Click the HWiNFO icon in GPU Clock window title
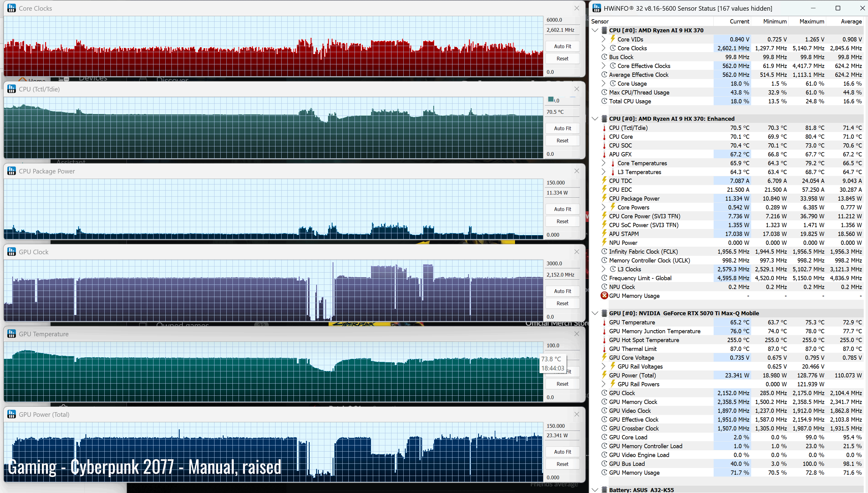868x493 pixels. (x=12, y=252)
